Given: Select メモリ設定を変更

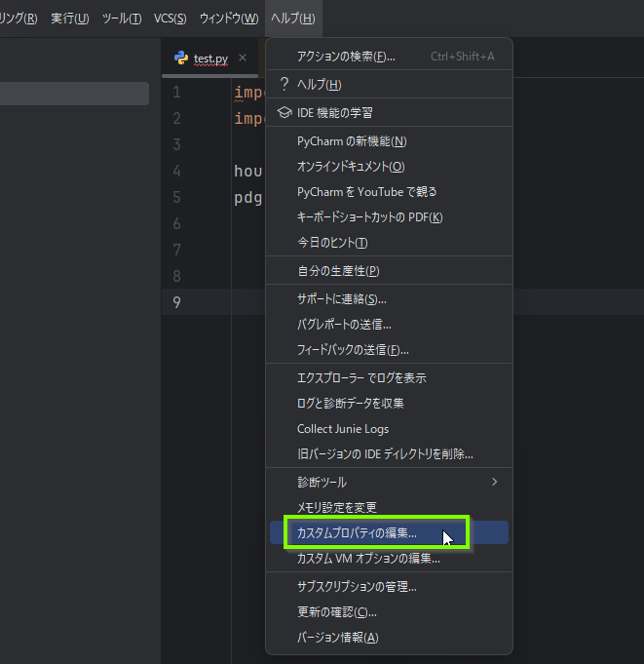Looking at the screenshot, I should pyautogui.click(x=389, y=507).
